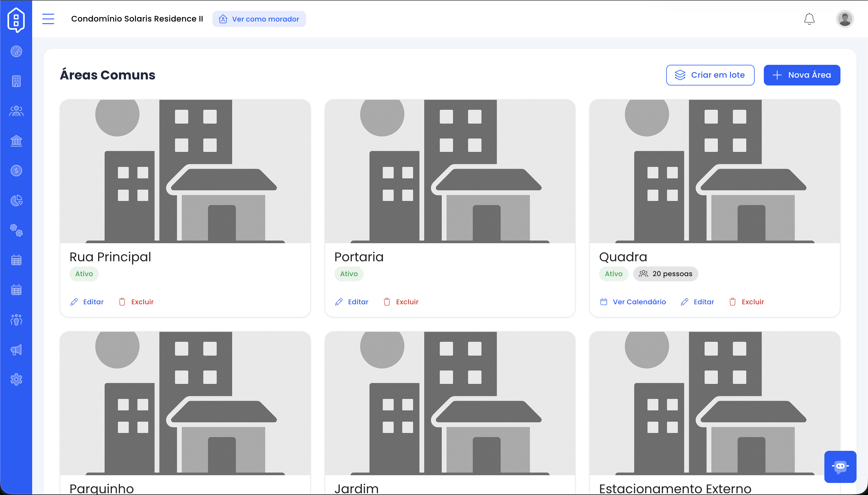Click the Portaria title
The image size is (868, 495).
pyautogui.click(x=359, y=257)
